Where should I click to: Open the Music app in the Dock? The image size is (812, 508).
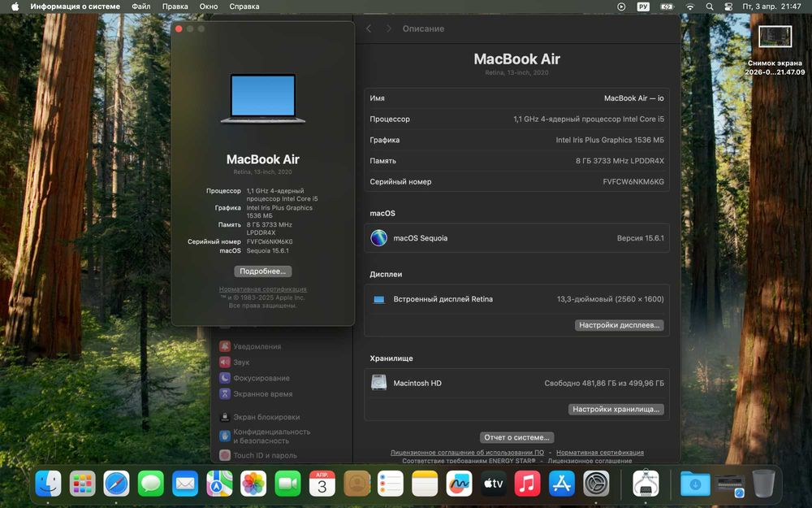527,484
